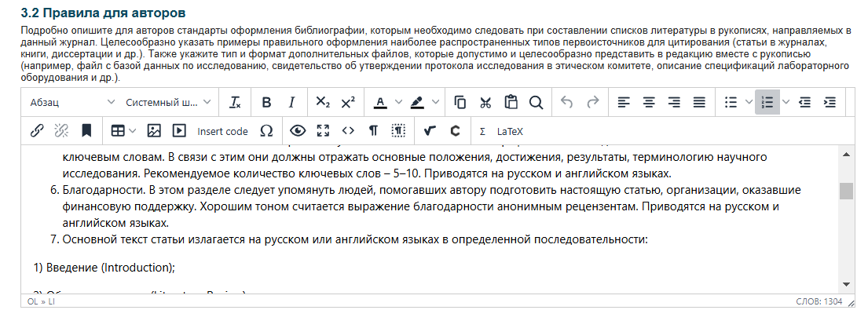Screen dimensions: 868x310
Task: Toggle subscript formatting
Action: 323,102
